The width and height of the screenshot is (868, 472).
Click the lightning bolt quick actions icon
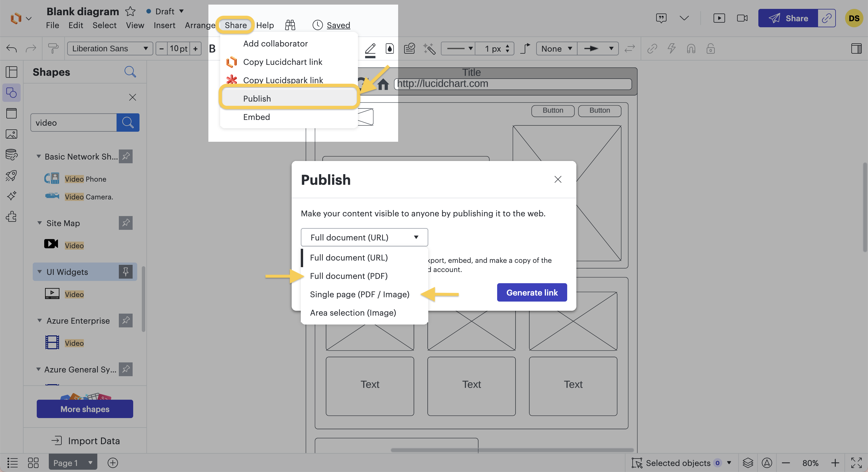pyautogui.click(x=671, y=48)
